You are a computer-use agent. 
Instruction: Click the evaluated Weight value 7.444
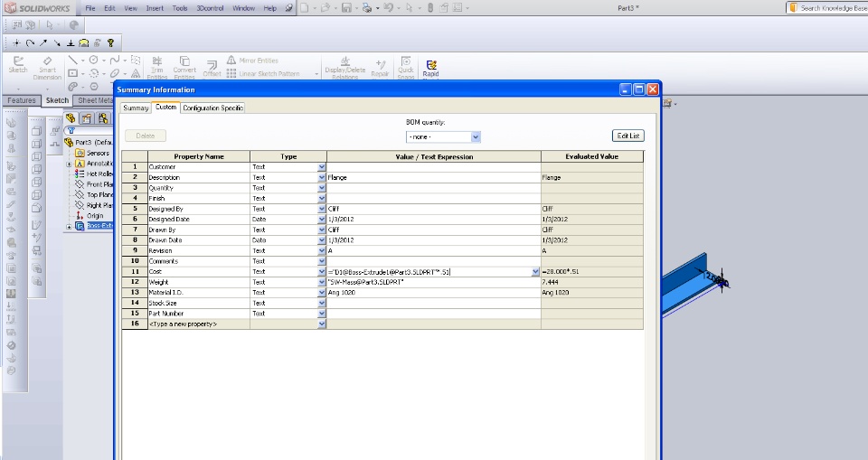pyautogui.click(x=551, y=282)
